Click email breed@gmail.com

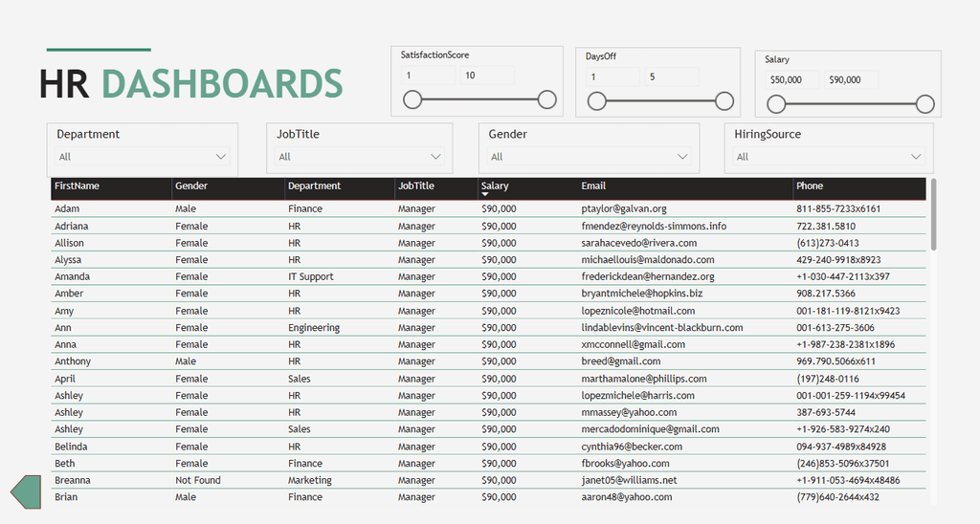[620, 361]
